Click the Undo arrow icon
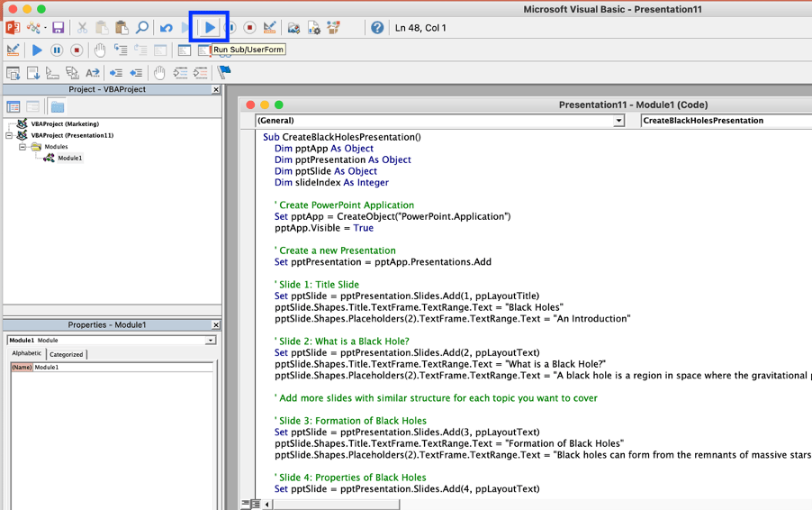812x510 pixels. 167,27
